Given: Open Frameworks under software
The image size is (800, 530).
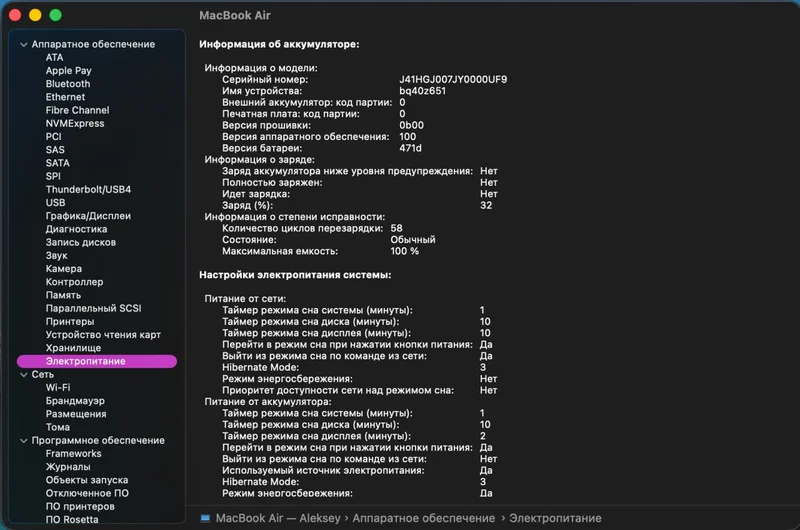Looking at the screenshot, I should tap(73, 453).
